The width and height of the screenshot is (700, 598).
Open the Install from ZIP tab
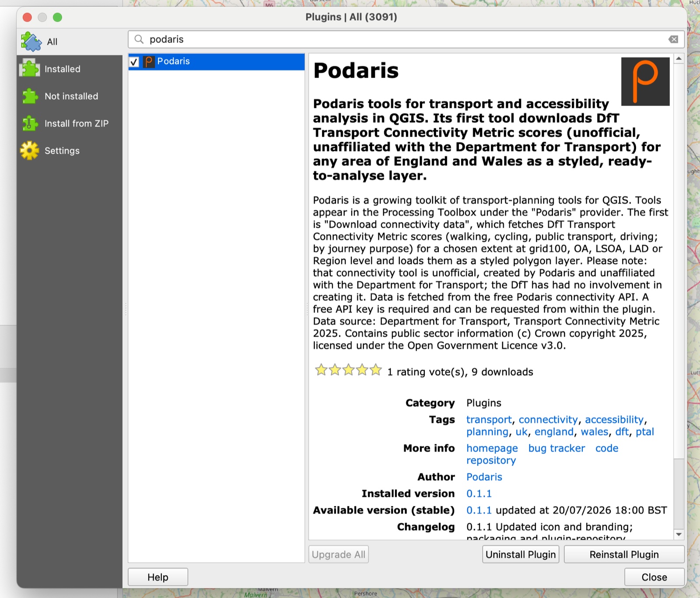point(70,123)
